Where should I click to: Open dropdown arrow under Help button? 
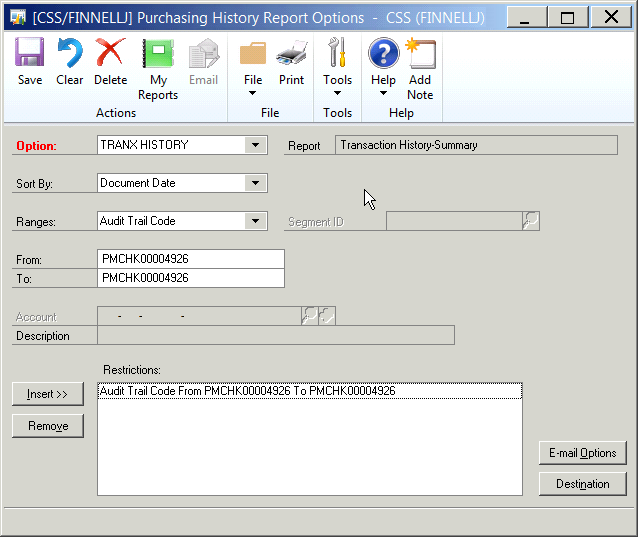(383, 93)
